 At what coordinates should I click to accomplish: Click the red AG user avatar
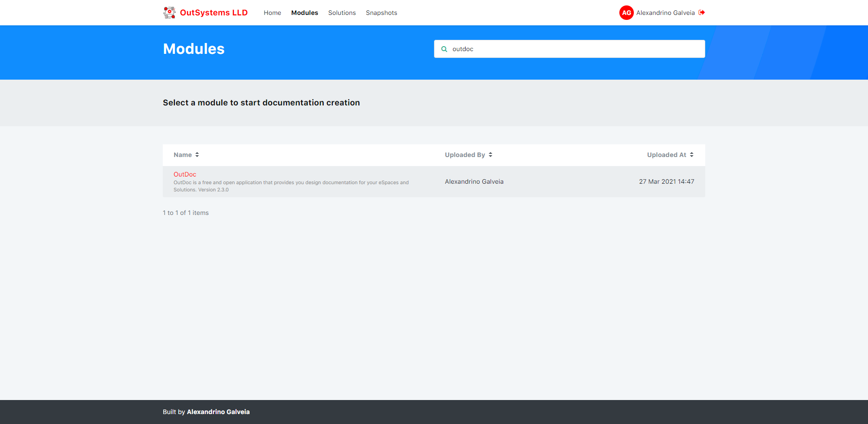pos(626,13)
